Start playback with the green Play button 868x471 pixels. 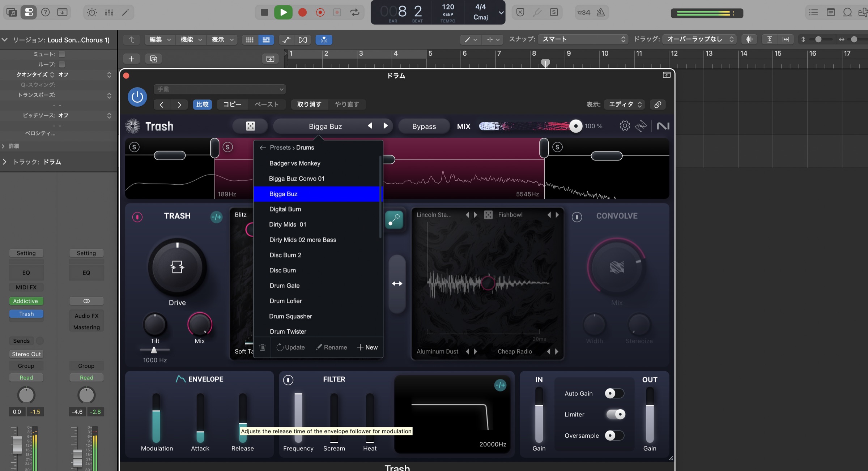[x=283, y=12]
